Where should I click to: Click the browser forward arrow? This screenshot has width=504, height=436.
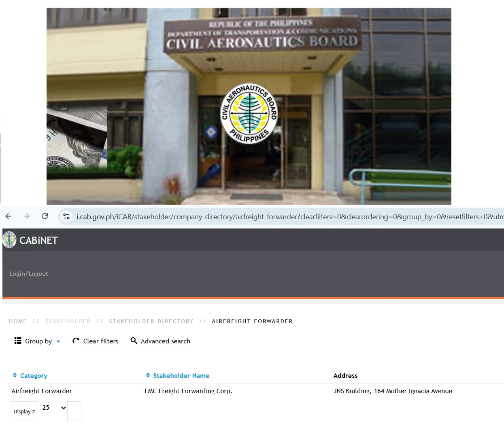point(27,216)
